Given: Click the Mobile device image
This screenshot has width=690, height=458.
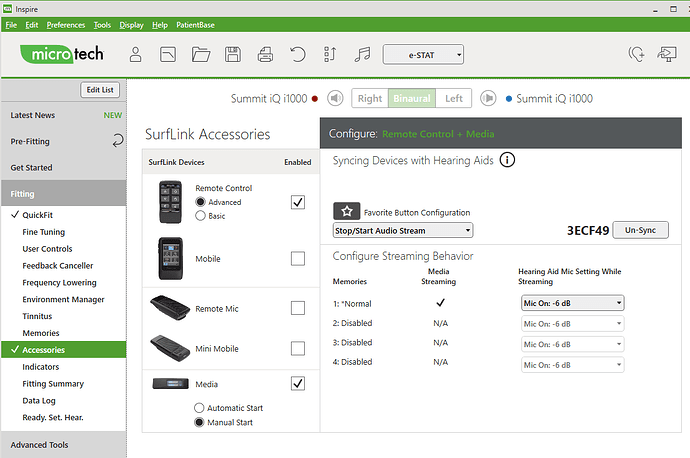Looking at the screenshot, I should point(170,259).
